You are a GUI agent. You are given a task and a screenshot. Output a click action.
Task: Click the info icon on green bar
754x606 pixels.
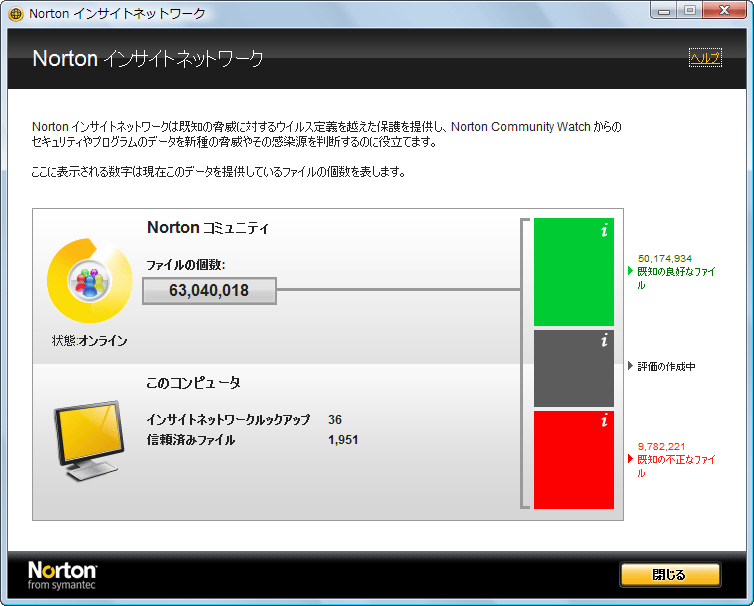pos(604,230)
